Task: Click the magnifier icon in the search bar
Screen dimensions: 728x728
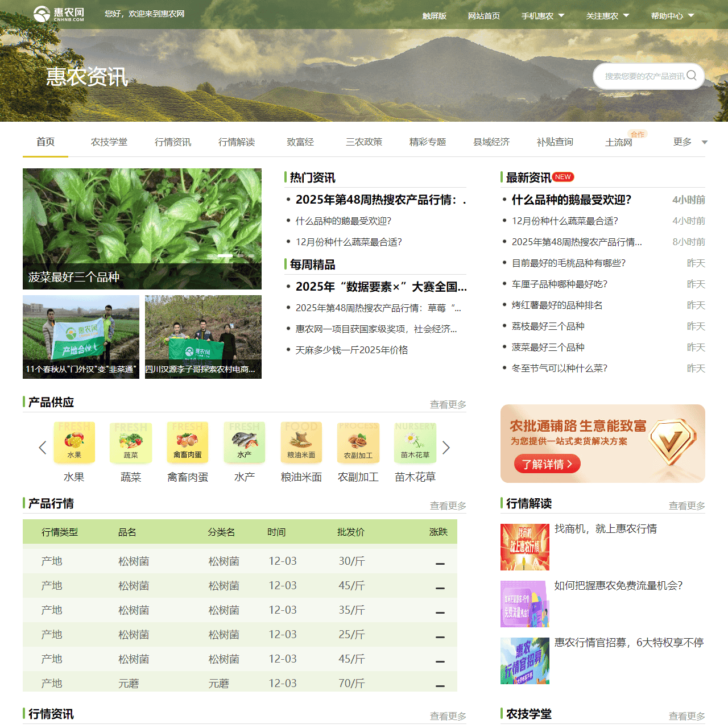Action: (x=692, y=76)
